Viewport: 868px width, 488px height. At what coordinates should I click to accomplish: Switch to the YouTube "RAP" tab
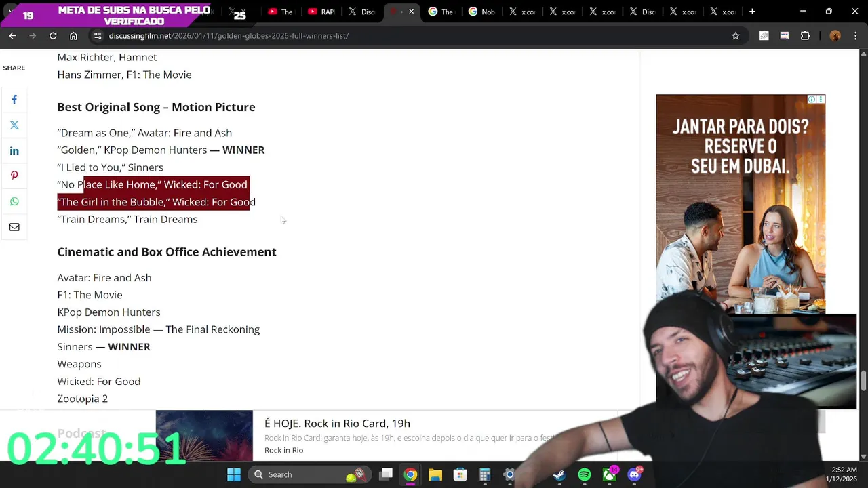(x=322, y=12)
